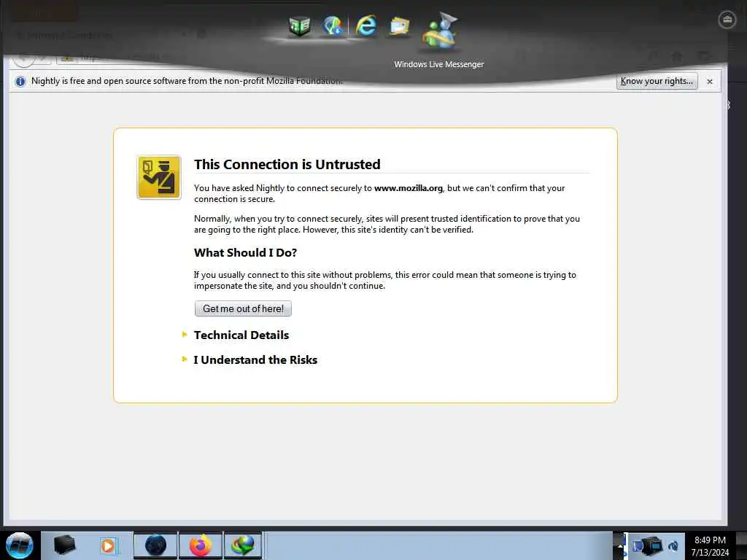Close the Nightly notification bar

[x=709, y=82]
